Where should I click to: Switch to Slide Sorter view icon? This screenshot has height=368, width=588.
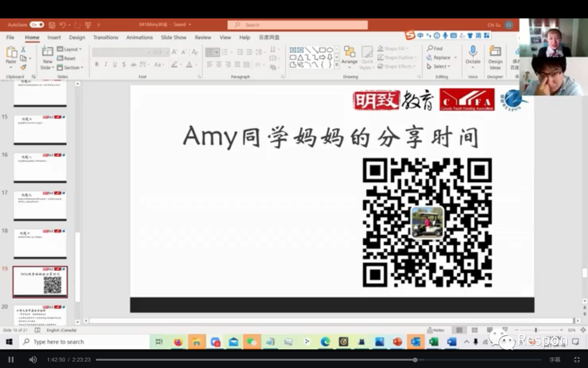pos(474,330)
